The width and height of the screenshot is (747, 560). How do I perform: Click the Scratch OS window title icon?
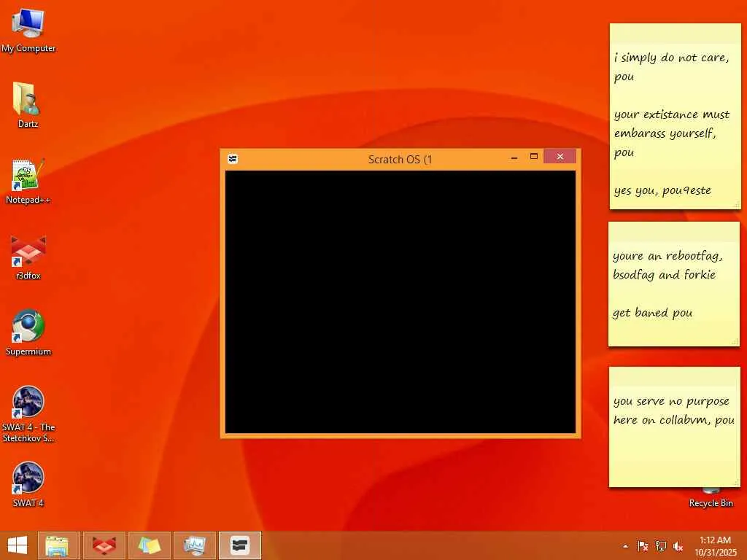[x=233, y=158]
